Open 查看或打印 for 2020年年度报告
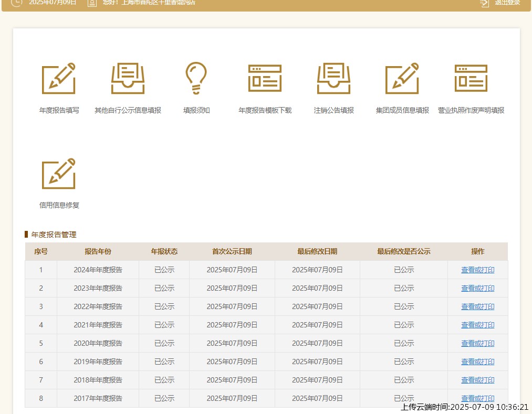The width and height of the screenshot is (532, 414). pyautogui.click(x=478, y=343)
